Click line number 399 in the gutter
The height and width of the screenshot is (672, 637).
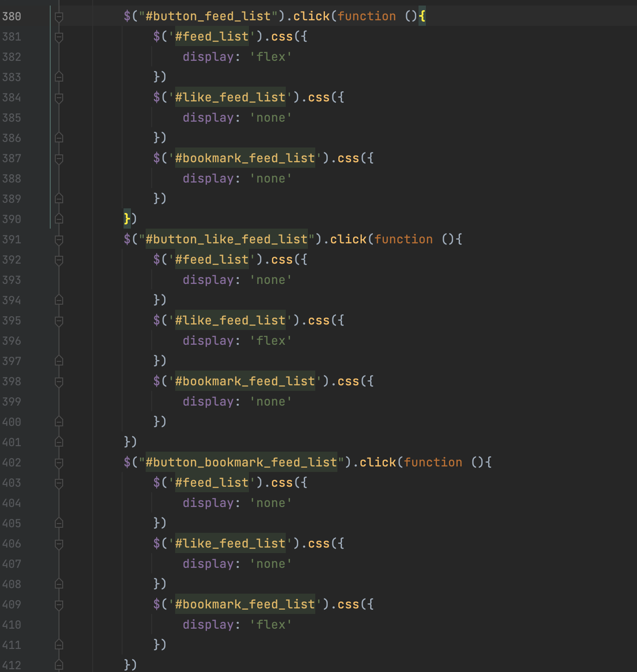(12, 402)
